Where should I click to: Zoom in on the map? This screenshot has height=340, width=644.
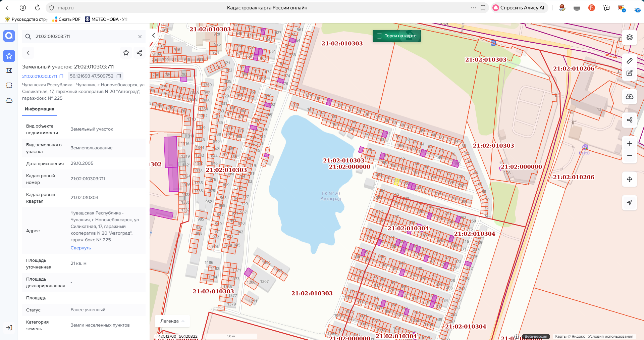click(629, 143)
